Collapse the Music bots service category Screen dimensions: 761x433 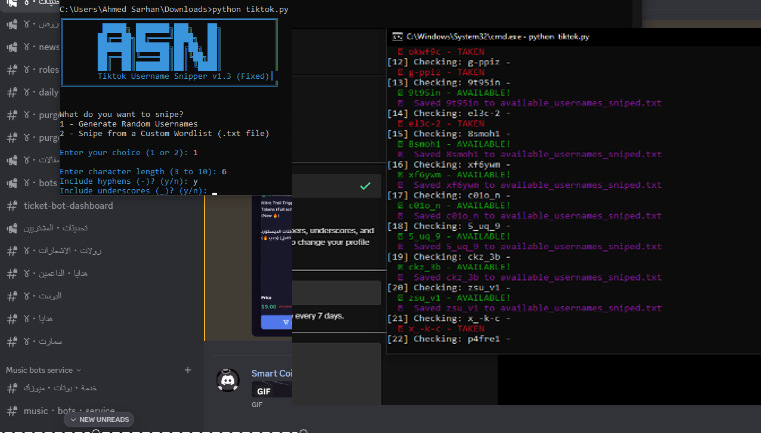43,370
